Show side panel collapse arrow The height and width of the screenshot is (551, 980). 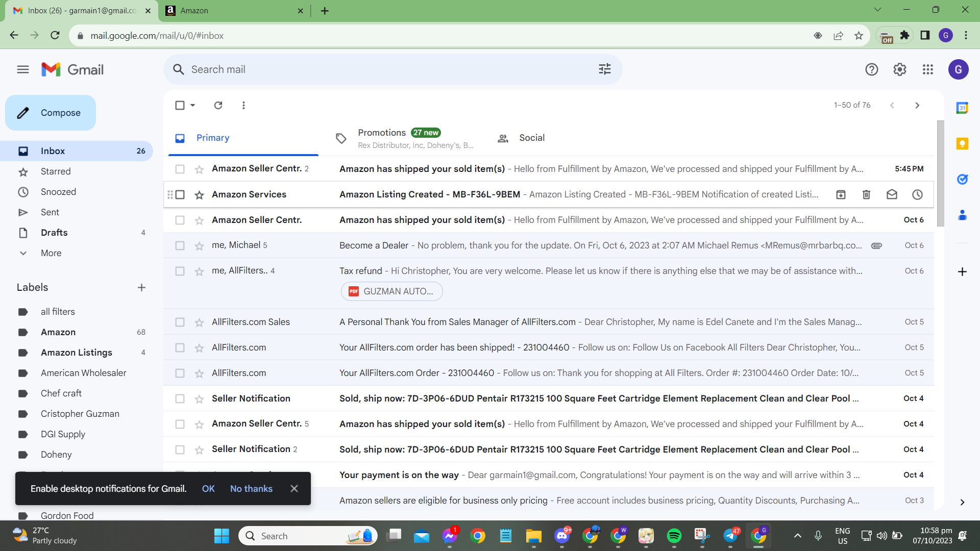(962, 503)
